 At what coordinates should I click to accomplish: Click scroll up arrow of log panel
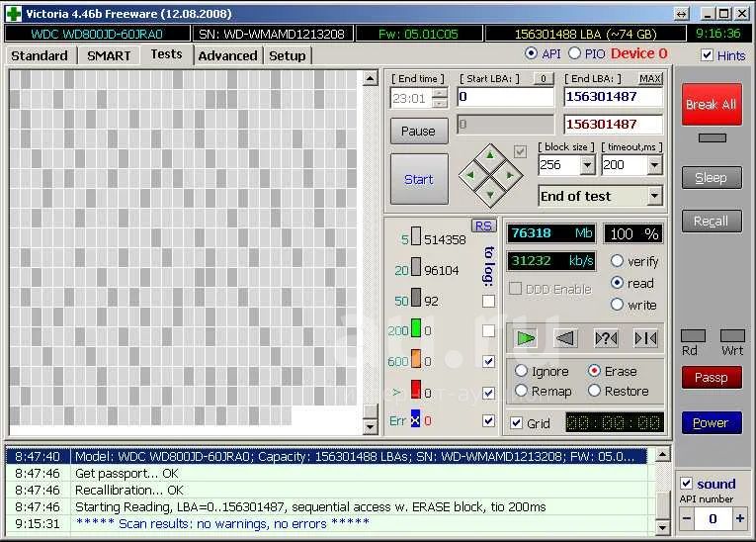tap(663, 455)
